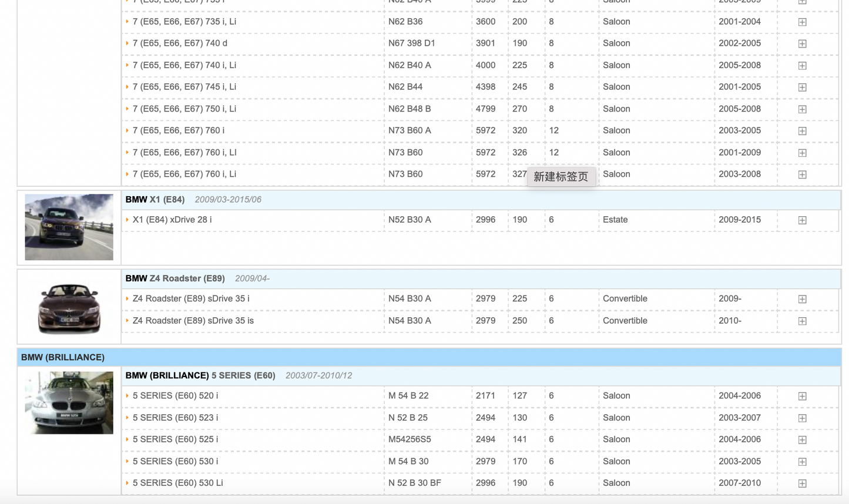Image resolution: width=849 pixels, height=504 pixels.
Task: Expand plus icon for 750 i, Li row
Action: [x=802, y=109]
